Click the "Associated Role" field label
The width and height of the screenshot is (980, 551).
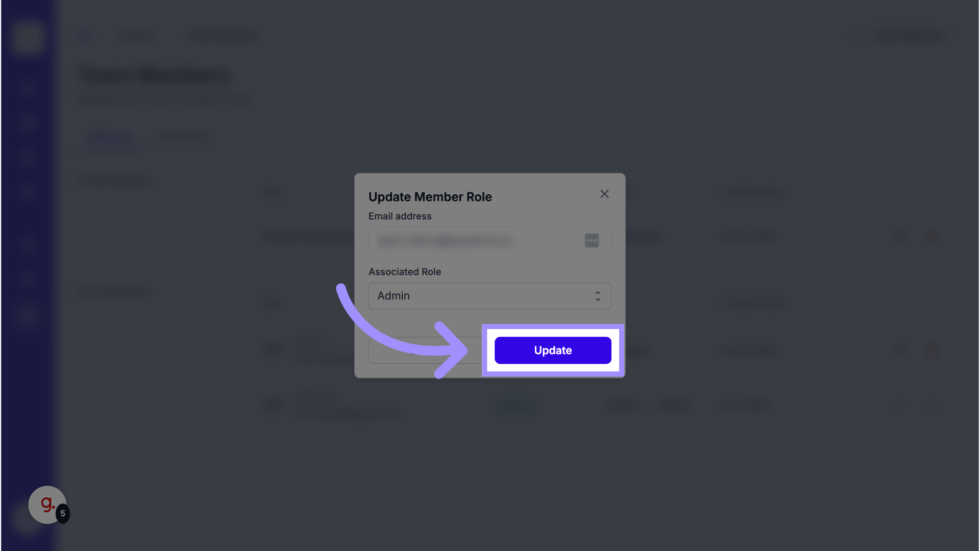pyautogui.click(x=404, y=272)
